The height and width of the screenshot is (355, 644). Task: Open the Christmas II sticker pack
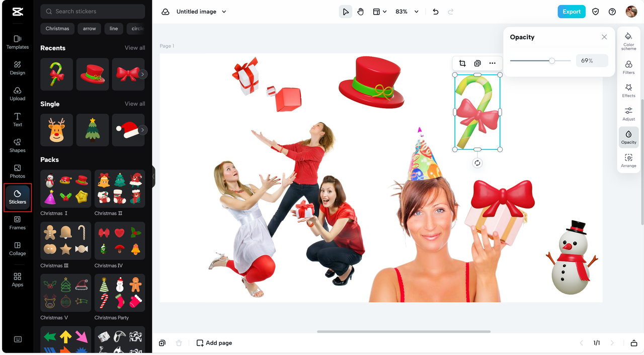point(120,189)
